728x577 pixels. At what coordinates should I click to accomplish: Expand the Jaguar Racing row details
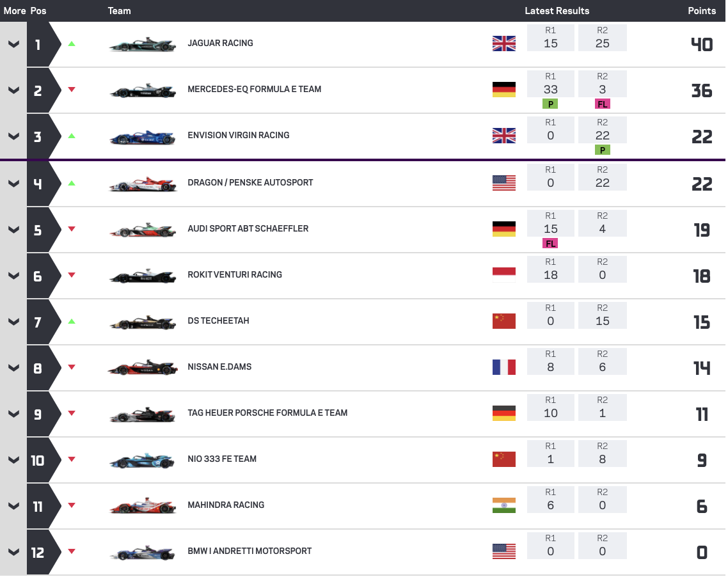(13, 44)
